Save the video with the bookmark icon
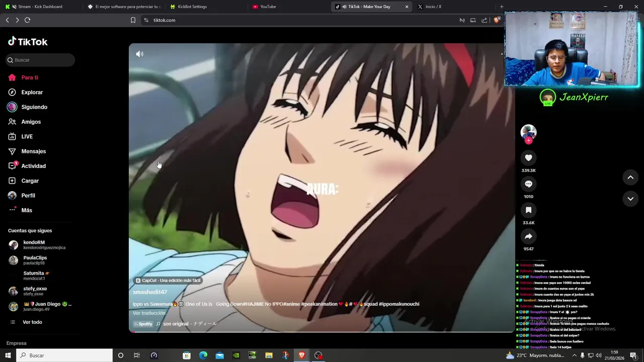This screenshot has width=644, height=362. 528,210
